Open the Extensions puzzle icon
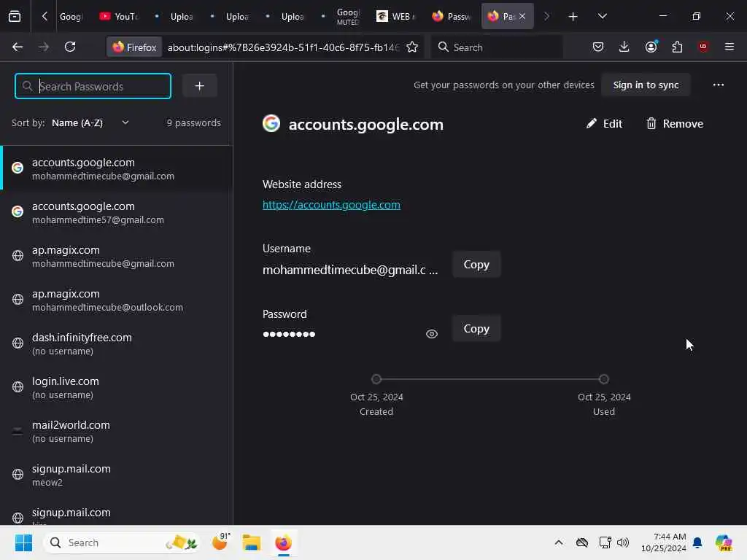Screen dimensions: 747x560 click(677, 47)
